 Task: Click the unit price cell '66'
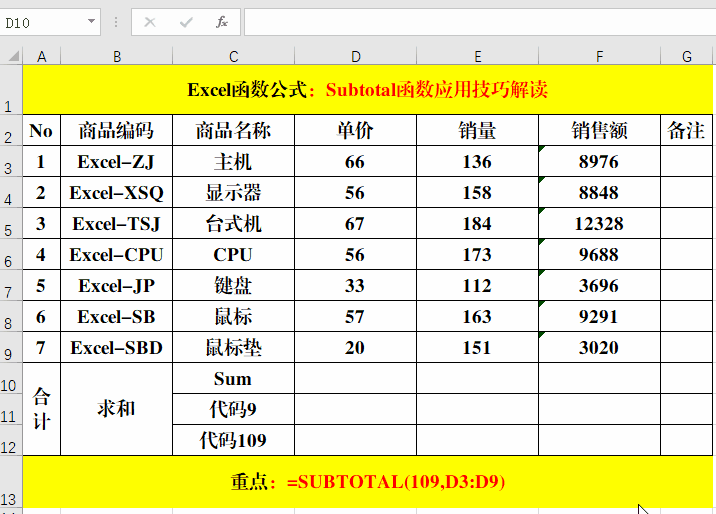(x=355, y=162)
